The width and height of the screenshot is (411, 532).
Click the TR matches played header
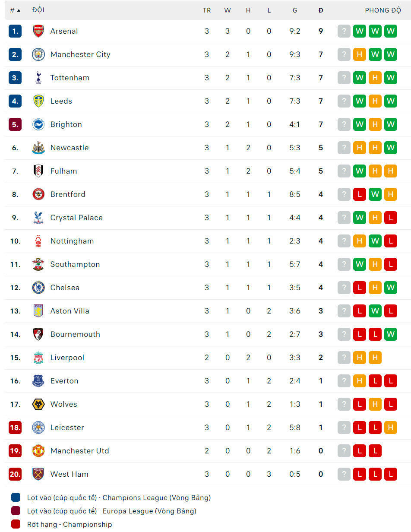point(207,10)
